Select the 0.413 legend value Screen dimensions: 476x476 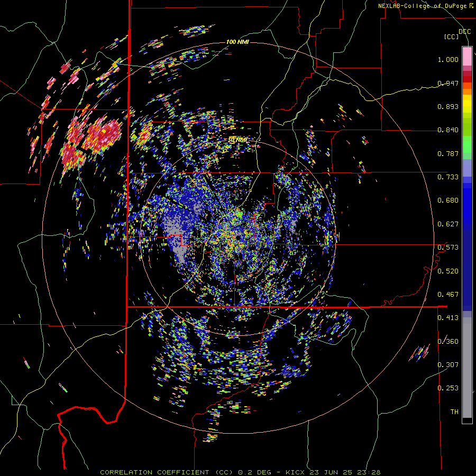[x=448, y=318]
